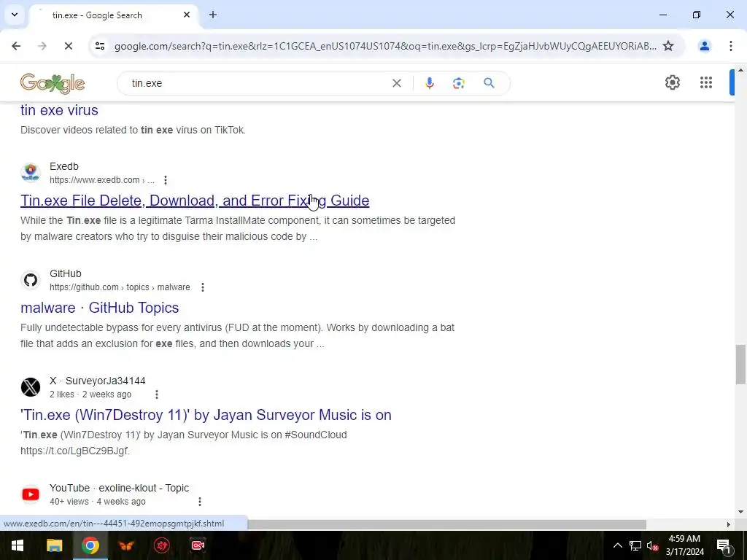
Task: View site information icon in address bar
Action: click(99, 46)
